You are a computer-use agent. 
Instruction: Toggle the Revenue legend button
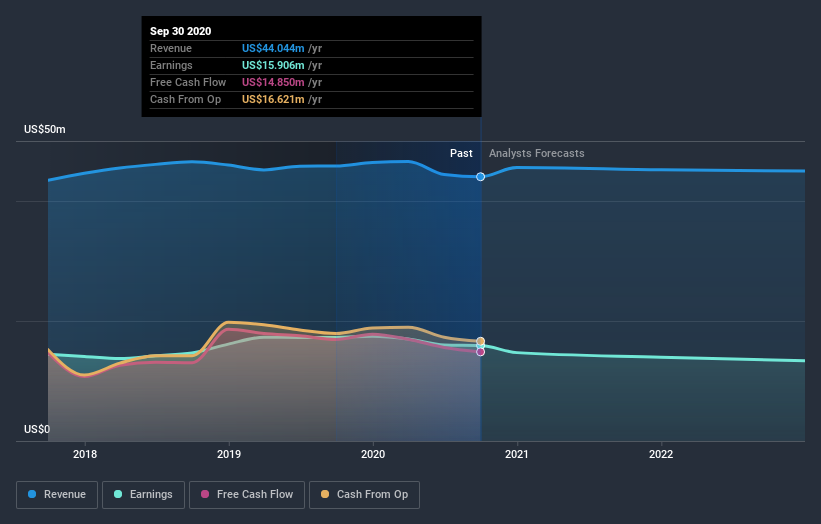[57, 495]
